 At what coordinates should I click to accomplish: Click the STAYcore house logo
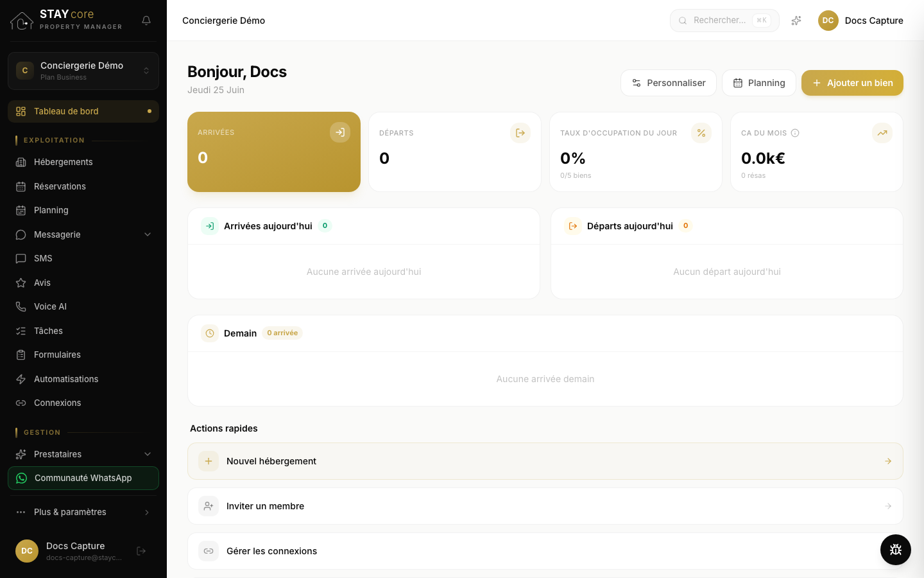pyautogui.click(x=22, y=21)
